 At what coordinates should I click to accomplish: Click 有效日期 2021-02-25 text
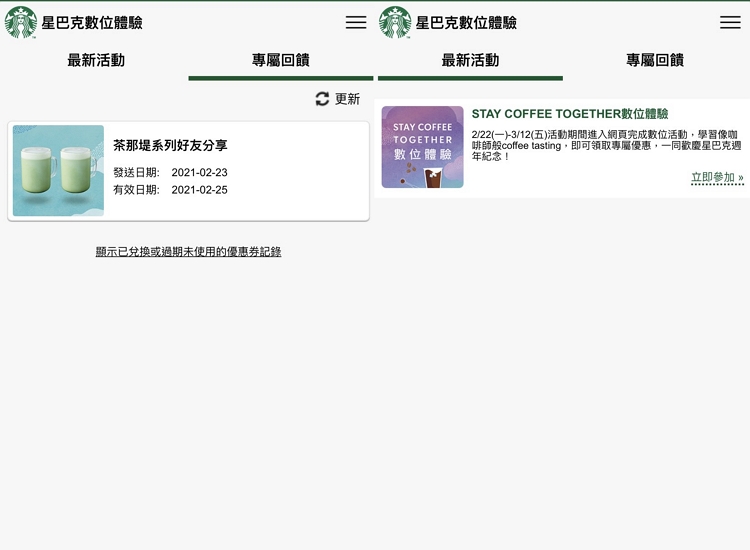coord(170,190)
